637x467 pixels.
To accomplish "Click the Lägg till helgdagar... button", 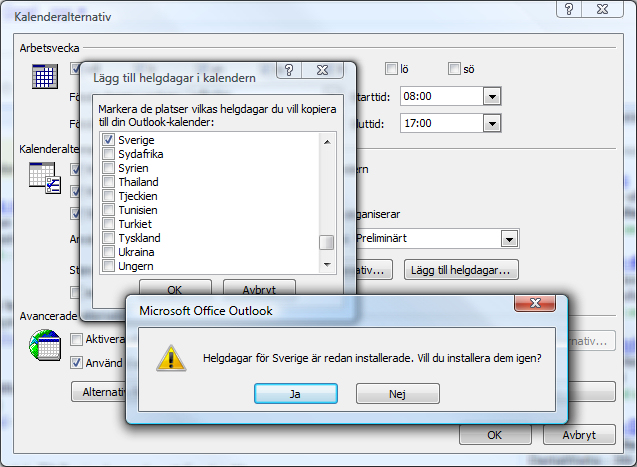I will click(x=461, y=270).
